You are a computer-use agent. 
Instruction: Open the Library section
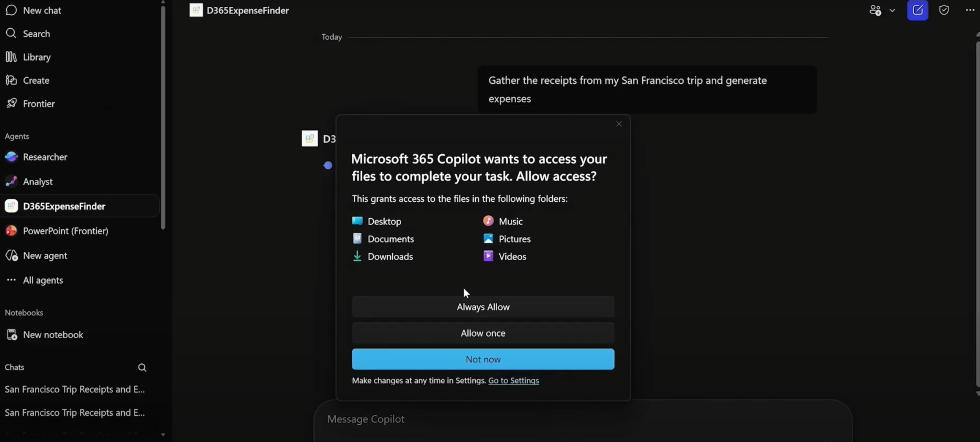[x=37, y=57]
